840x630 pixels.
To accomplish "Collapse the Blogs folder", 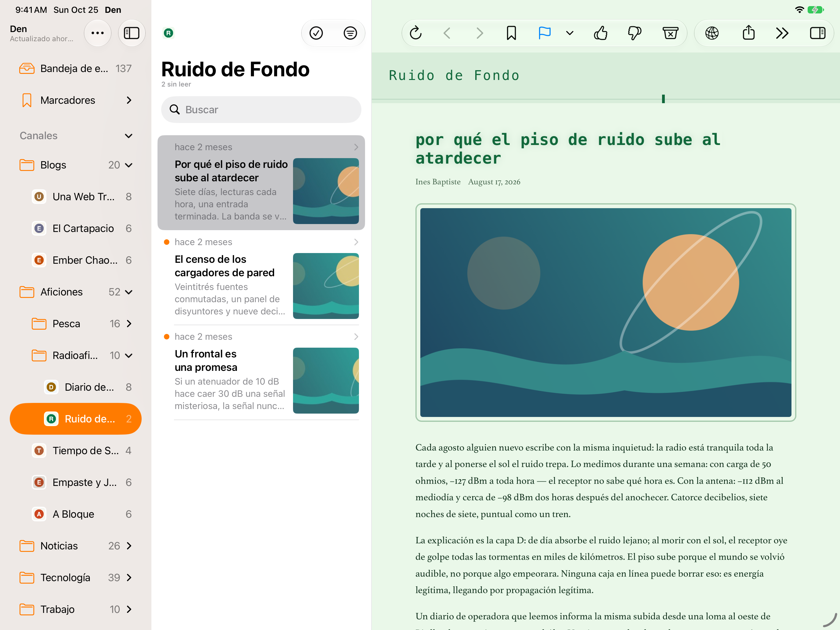I will 129,165.
